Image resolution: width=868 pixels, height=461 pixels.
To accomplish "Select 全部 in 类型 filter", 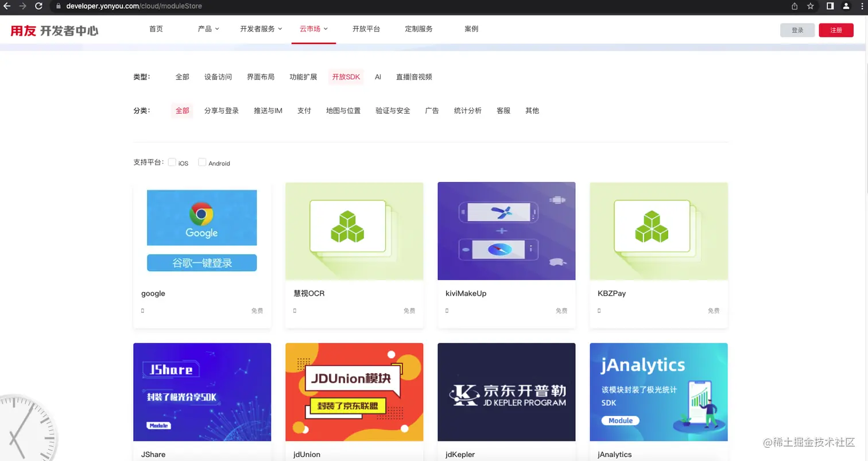I will [x=183, y=77].
